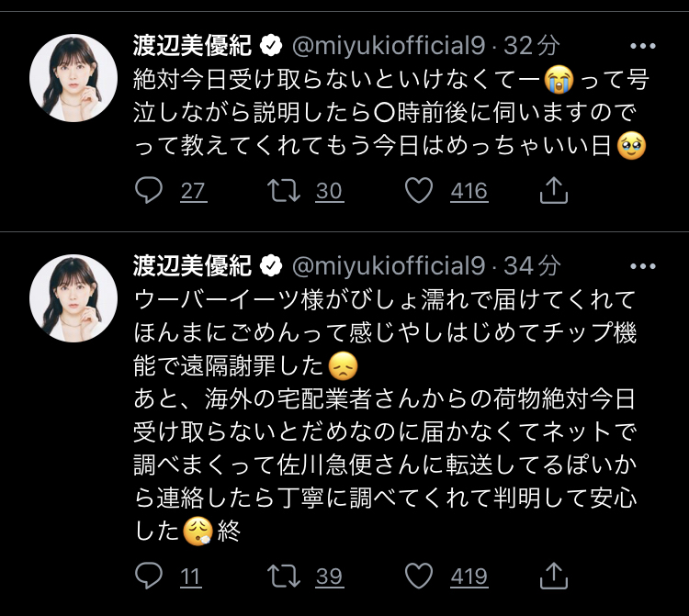Reply to the second tweet (11 replies)
The width and height of the screenshot is (689, 616).
(x=150, y=576)
